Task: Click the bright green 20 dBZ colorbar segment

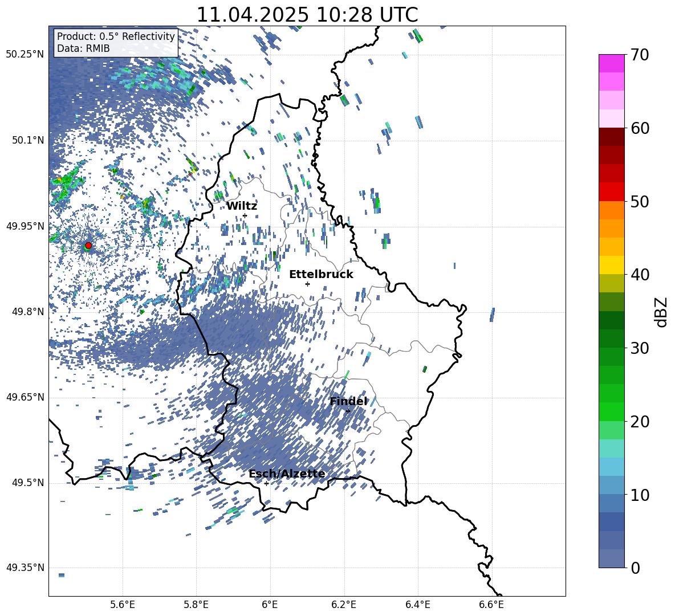Action: [611, 411]
